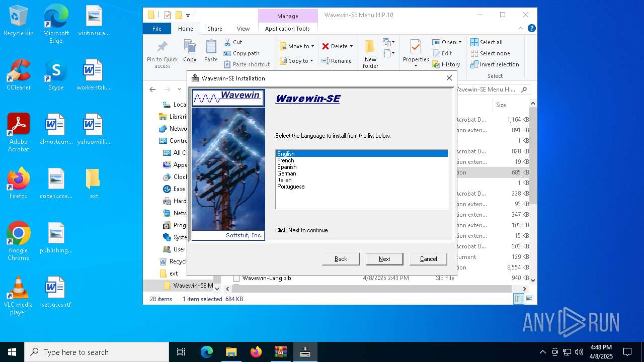Open Properties from the ribbon
The width and height of the screenshot is (644, 362).
tap(416, 54)
